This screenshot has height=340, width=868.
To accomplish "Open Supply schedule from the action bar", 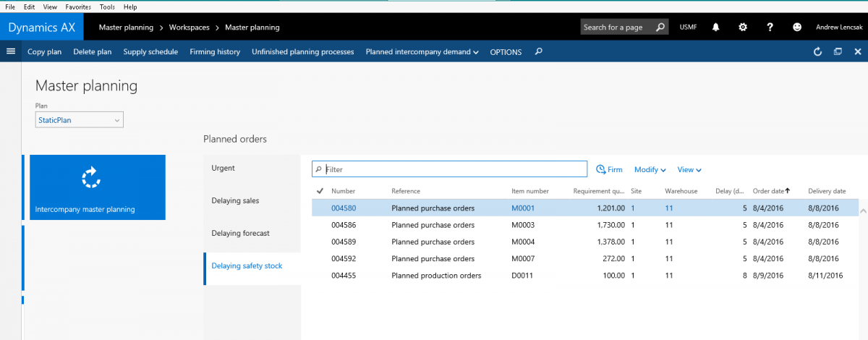I will pyautogui.click(x=150, y=52).
